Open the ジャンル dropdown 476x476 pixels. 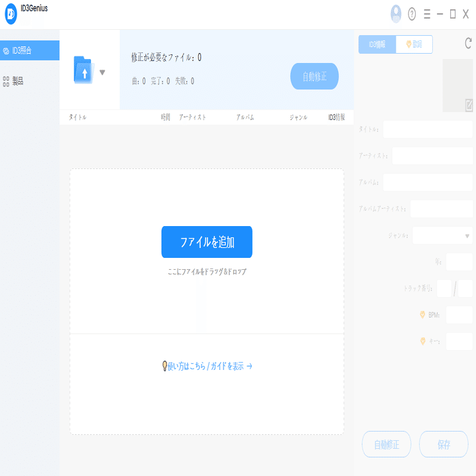coord(442,235)
